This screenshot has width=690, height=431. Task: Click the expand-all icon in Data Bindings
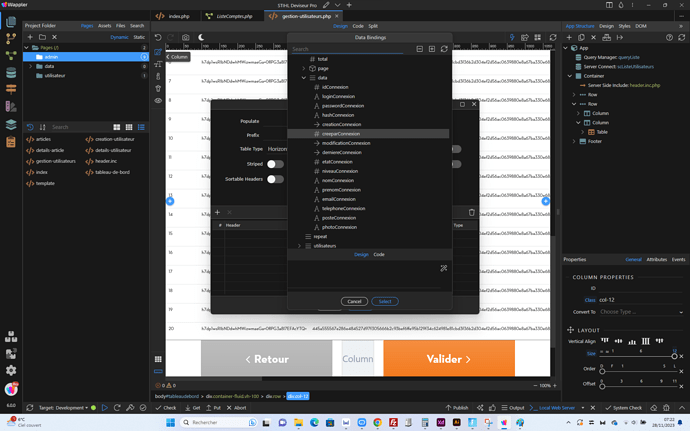coord(432,49)
